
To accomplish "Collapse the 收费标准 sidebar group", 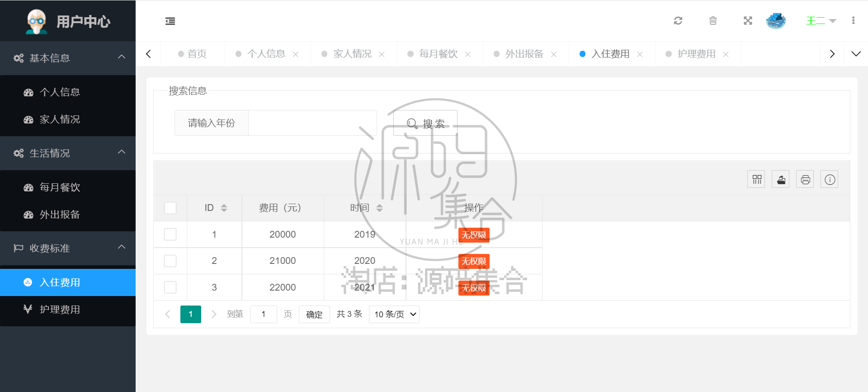I will click(x=68, y=248).
